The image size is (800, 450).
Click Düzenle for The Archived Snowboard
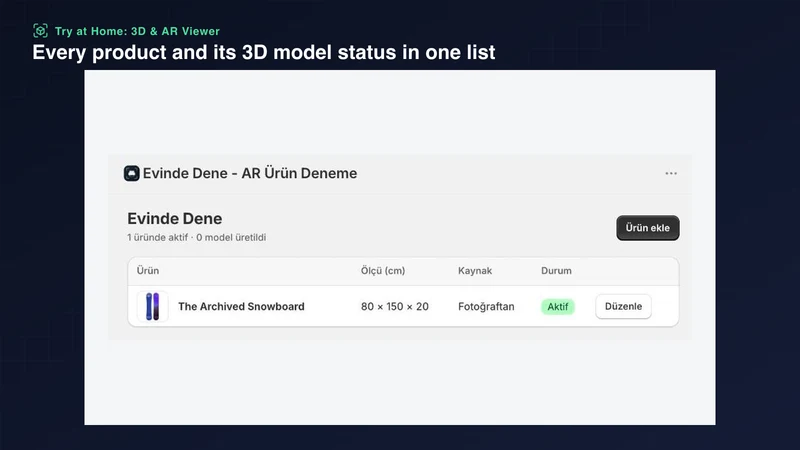tap(623, 307)
